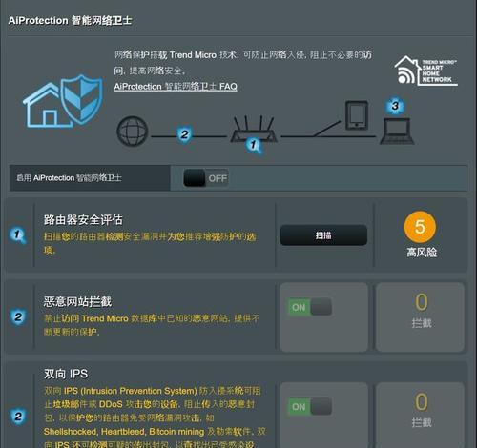The image size is (477, 448).
Task: Click the yellow Intrusion Prevention System description
Action: click(155, 417)
